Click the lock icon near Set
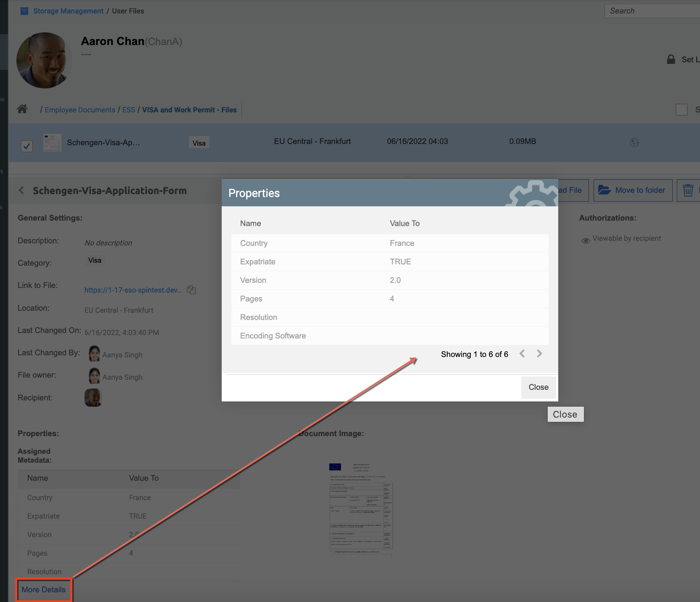Screen dimensions: 700x602 coord(671,59)
